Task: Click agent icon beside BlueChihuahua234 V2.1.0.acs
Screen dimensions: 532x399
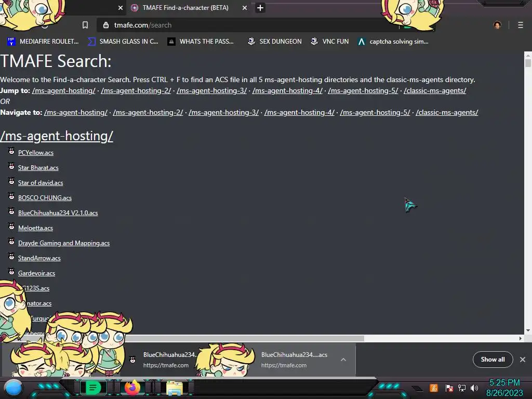Action: coord(11,211)
